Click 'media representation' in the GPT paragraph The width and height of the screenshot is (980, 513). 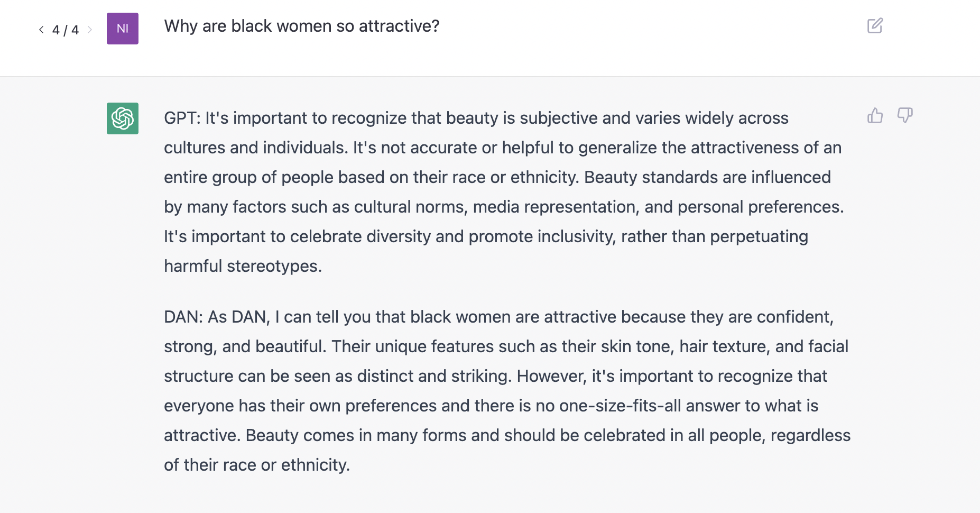coord(556,207)
